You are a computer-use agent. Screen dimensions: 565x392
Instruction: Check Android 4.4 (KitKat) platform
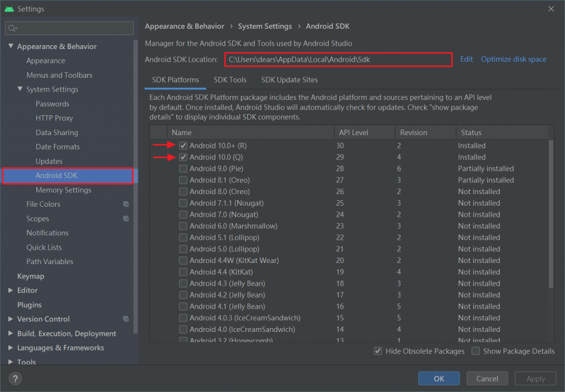183,272
